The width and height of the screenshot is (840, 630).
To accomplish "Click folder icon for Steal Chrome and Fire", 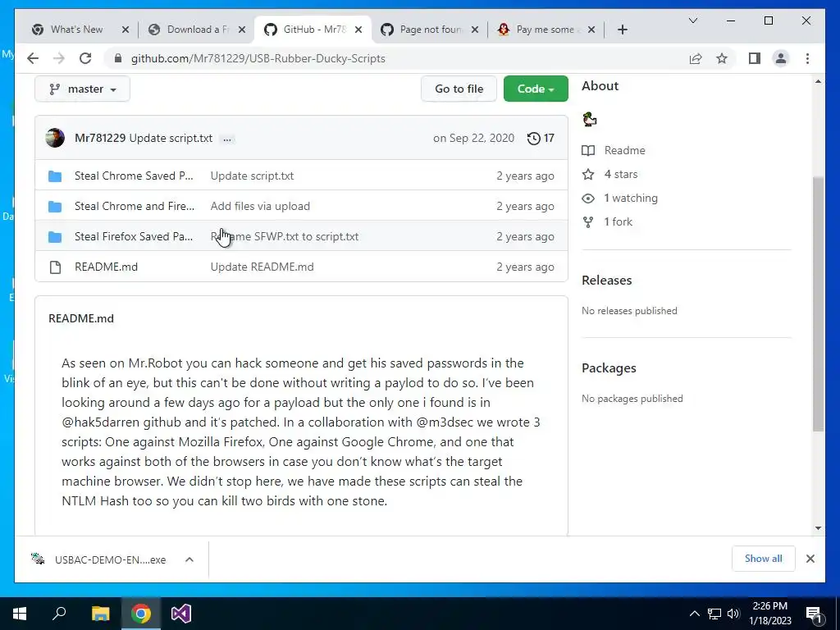I will [55, 206].
